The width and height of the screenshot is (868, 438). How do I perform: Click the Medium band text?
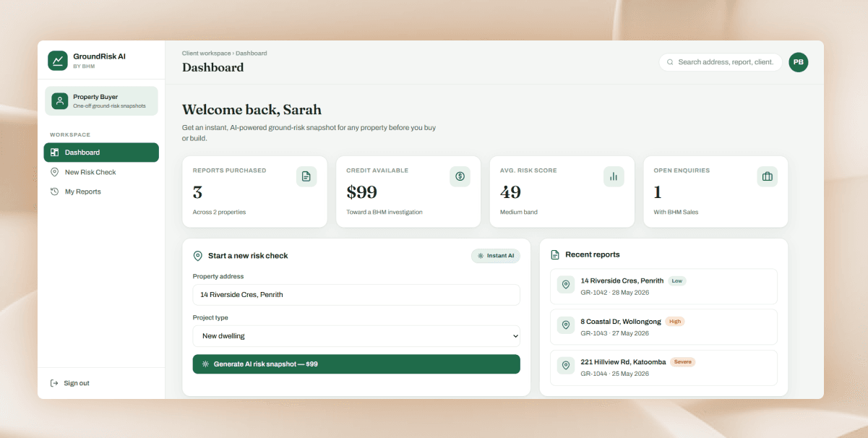[519, 212]
